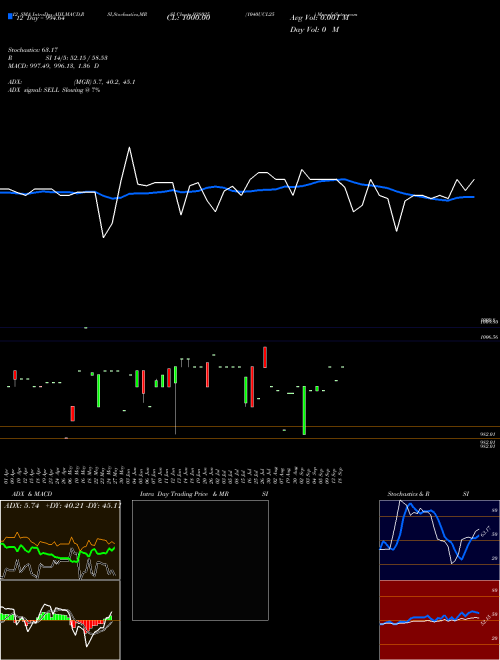Click the tallest green candlestick at the orange support line
Screen dimensions: 500x660
pyautogui.click(x=304, y=410)
